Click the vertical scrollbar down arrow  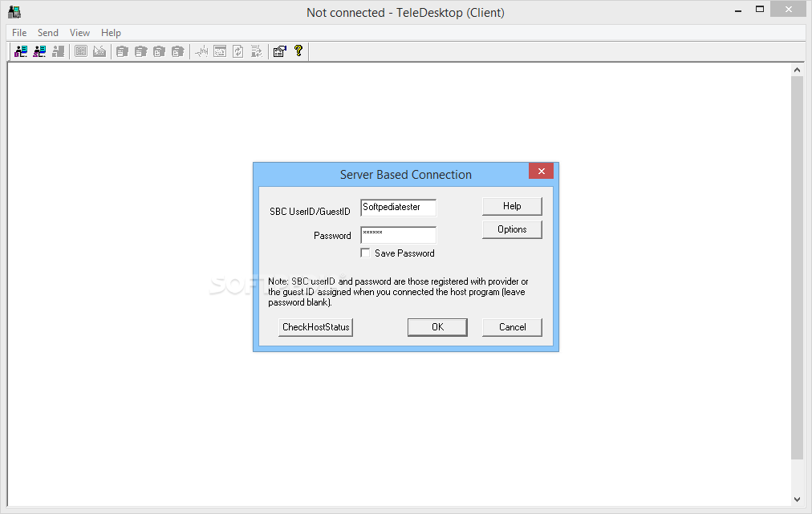[797, 500]
